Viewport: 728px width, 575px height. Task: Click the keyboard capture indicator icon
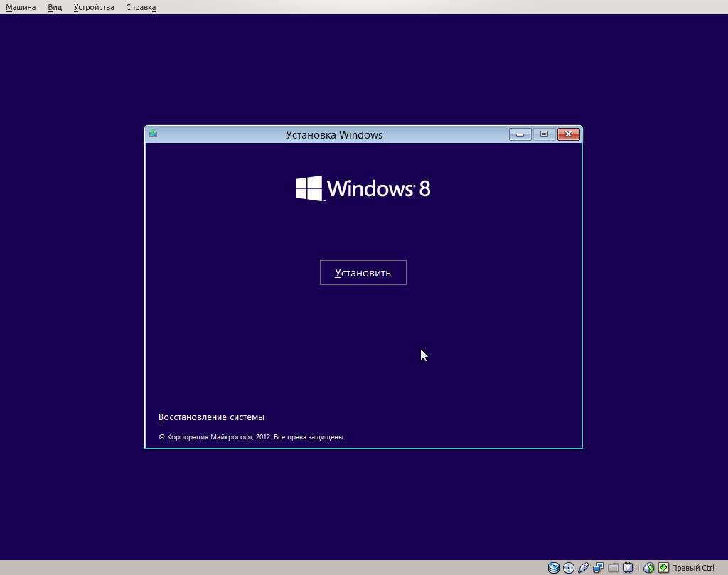663,566
